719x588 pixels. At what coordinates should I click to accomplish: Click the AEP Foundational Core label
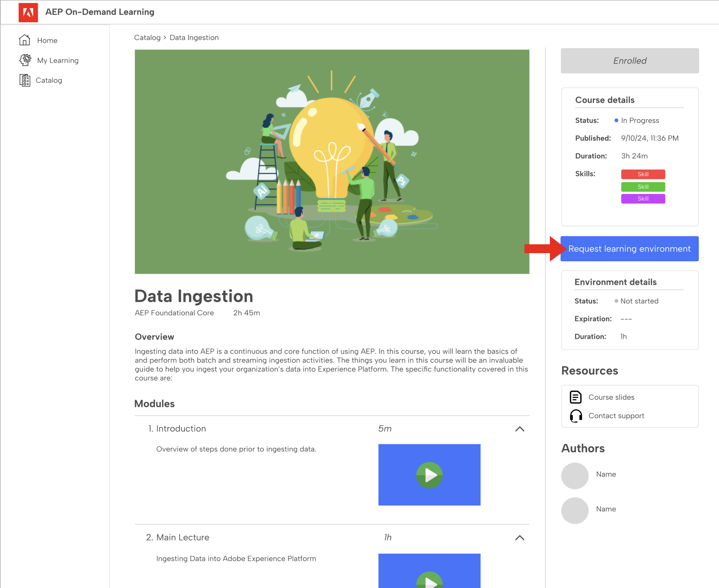click(x=174, y=313)
